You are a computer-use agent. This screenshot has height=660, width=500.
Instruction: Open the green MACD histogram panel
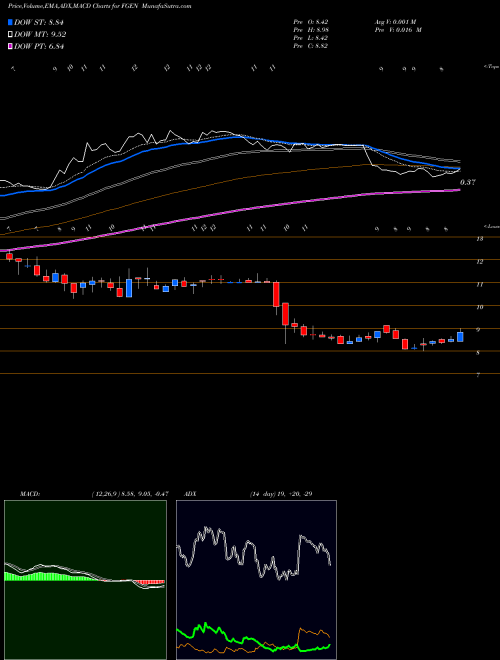click(x=85, y=580)
